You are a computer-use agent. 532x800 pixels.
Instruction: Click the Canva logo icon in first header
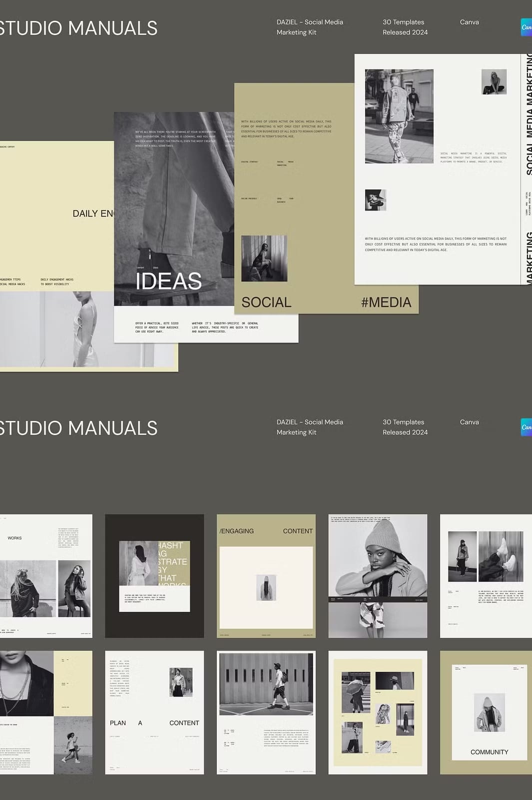tap(526, 27)
